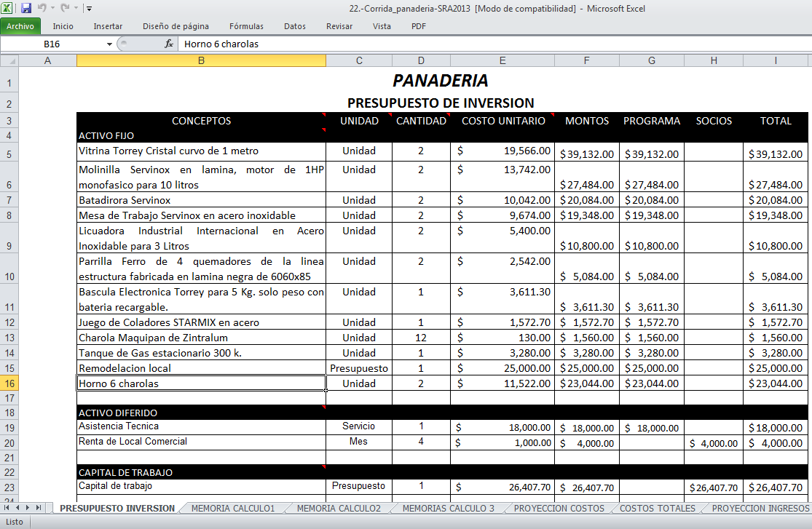Click the formula bar with Horno 6 charolas
Viewport: 812px width, 529px height.
click(494, 44)
